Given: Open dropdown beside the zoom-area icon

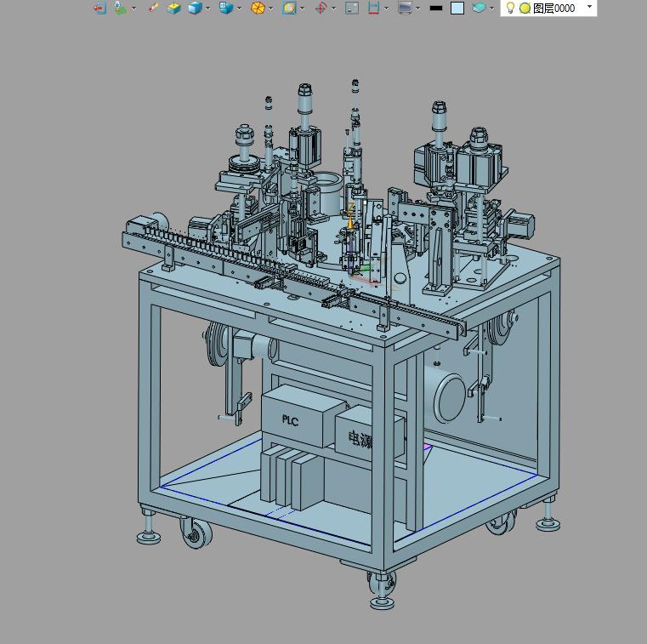Looking at the screenshot, I should pyautogui.click(x=303, y=9).
